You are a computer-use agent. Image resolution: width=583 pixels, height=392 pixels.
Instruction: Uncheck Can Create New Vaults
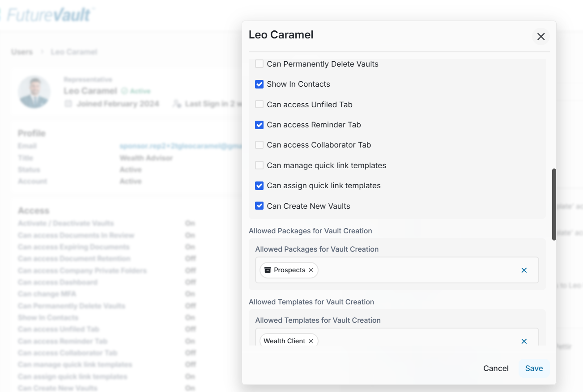[x=259, y=206]
